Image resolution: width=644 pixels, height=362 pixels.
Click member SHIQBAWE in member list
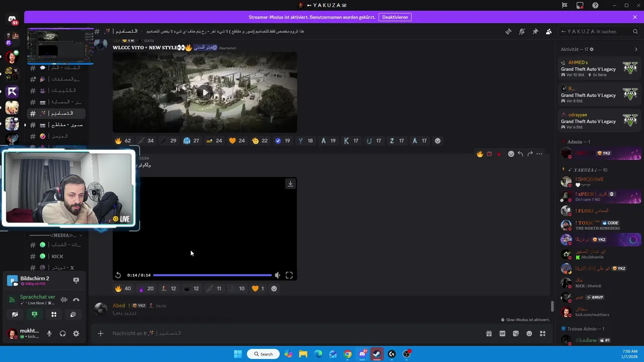pos(600,182)
